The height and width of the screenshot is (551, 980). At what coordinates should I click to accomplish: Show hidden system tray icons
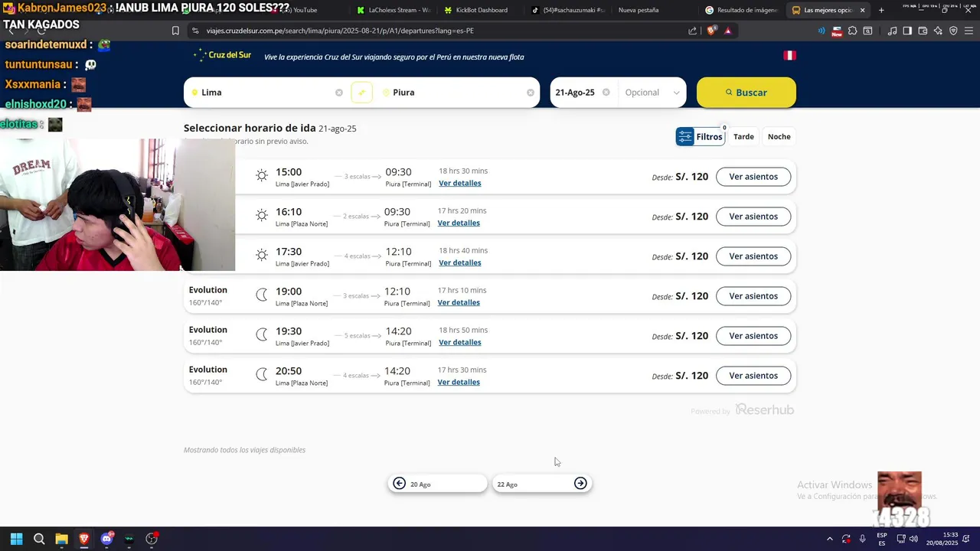click(x=829, y=539)
